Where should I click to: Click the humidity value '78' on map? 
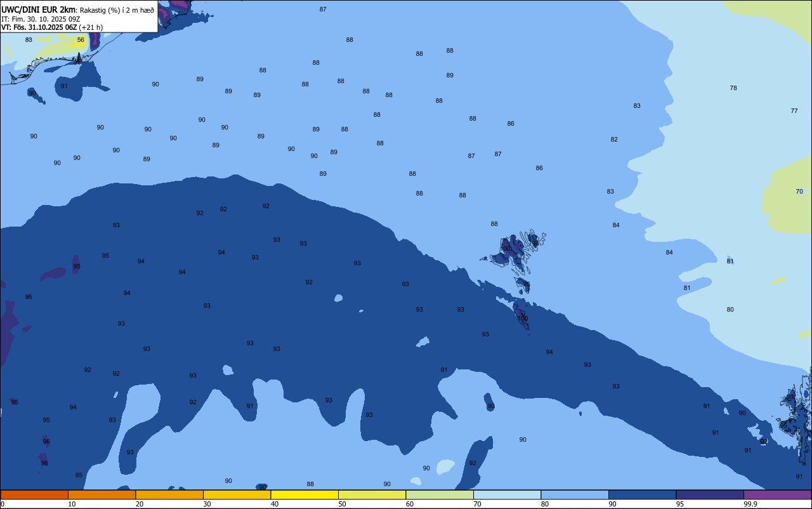[x=733, y=88]
